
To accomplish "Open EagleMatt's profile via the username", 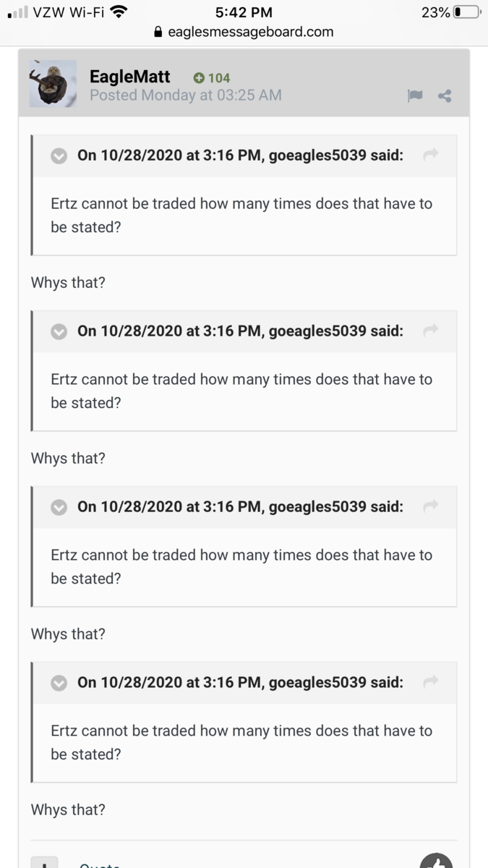I will coord(130,77).
